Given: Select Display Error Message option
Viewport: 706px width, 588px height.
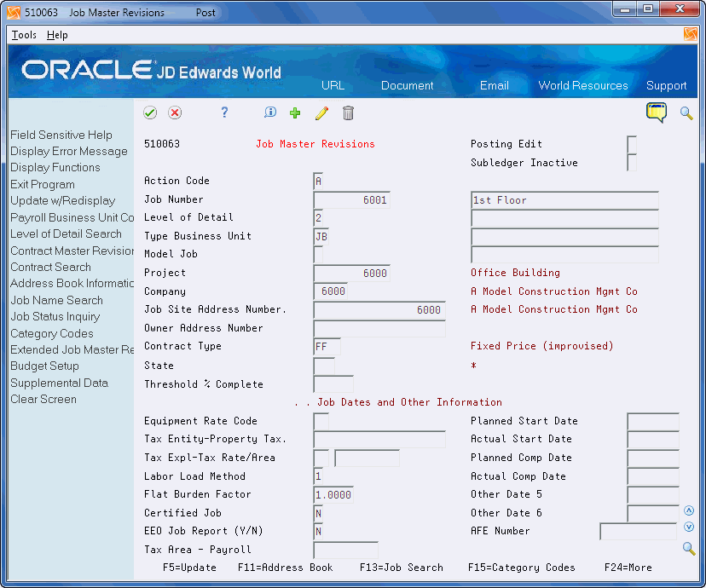Looking at the screenshot, I should click(69, 151).
